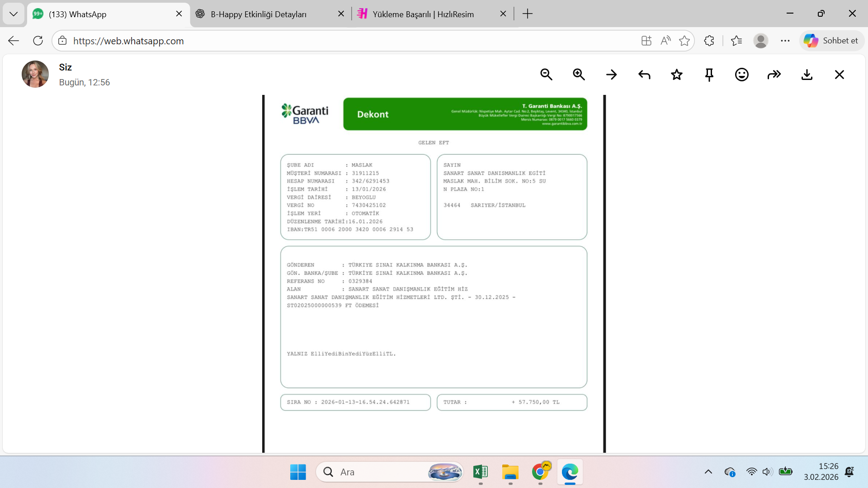The height and width of the screenshot is (488, 868).
Task: Check the battery status icon
Action: [x=786, y=472]
